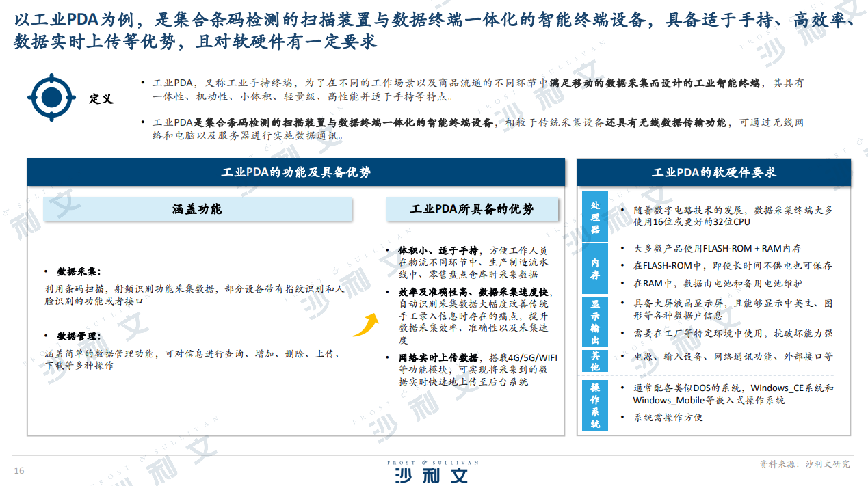Click the 工业PDA的功能及具备优势 header bar
Image resolution: width=868 pixels, height=486 pixels.
coord(296,172)
